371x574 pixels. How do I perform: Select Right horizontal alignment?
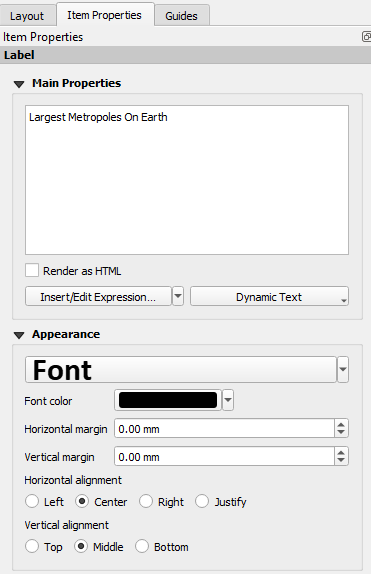click(146, 501)
